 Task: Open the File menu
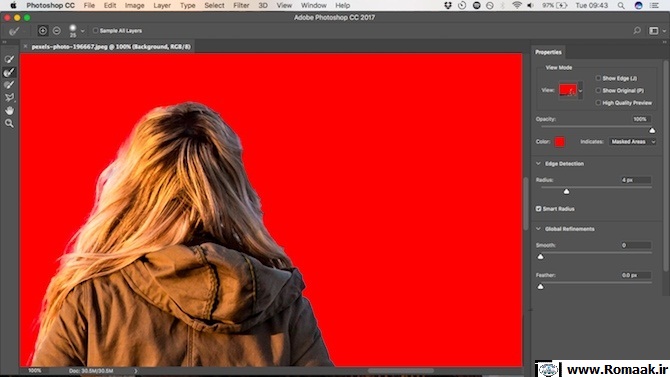[x=89, y=6]
